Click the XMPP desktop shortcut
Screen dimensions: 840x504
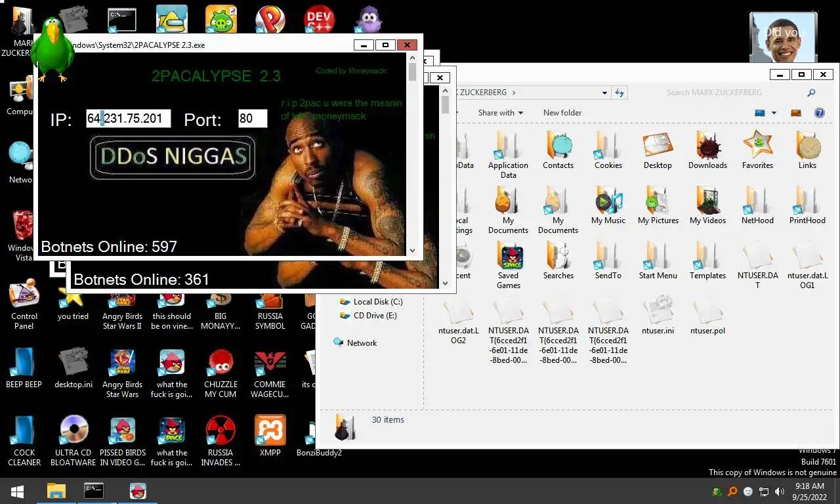[270, 436]
